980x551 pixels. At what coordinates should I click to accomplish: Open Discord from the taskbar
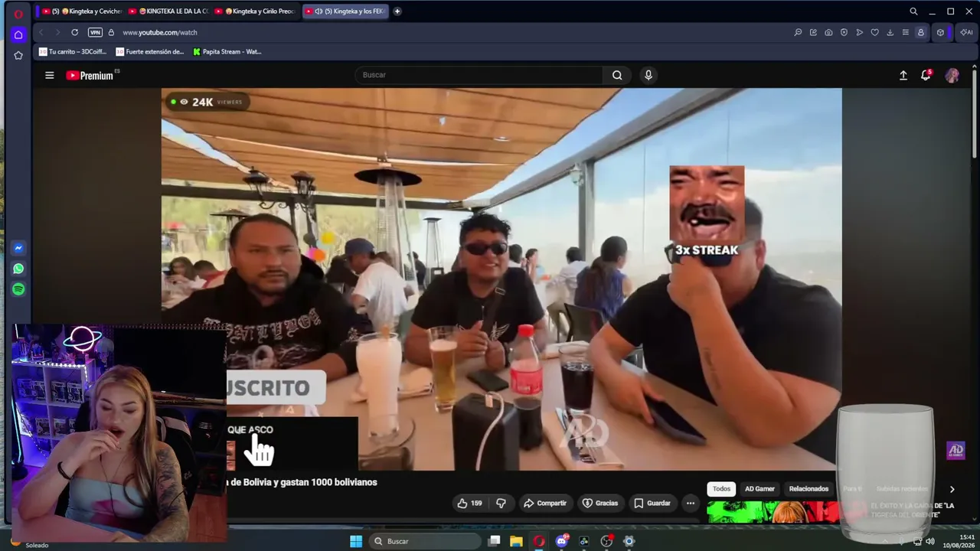[562, 541]
